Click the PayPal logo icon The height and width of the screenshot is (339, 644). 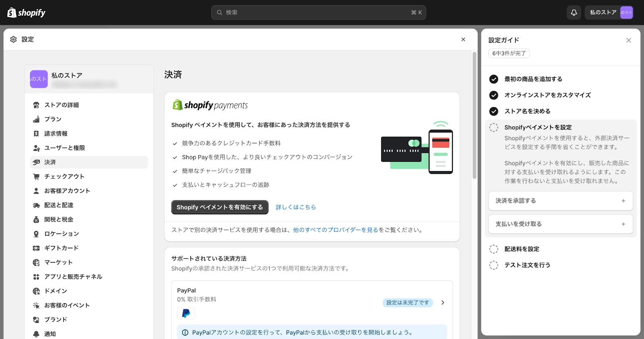(186, 313)
